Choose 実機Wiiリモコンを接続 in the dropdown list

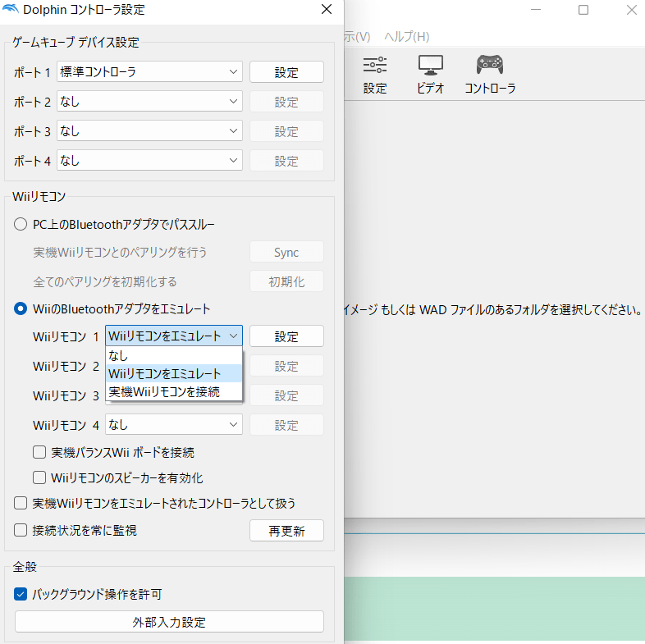coord(174,391)
